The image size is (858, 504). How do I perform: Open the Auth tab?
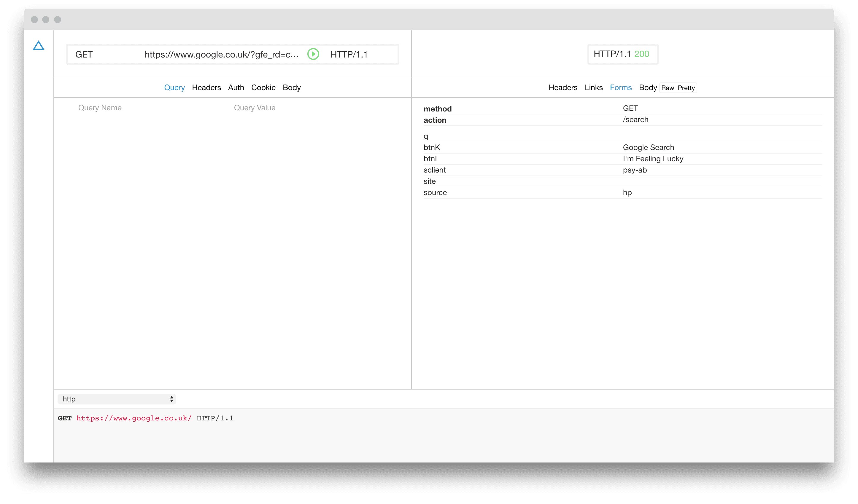pos(236,87)
